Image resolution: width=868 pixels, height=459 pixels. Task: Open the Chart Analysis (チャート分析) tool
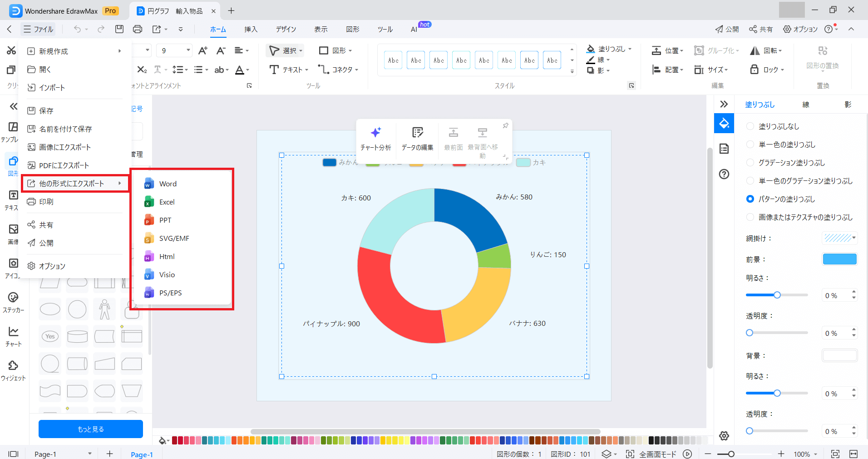(x=375, y=139)
